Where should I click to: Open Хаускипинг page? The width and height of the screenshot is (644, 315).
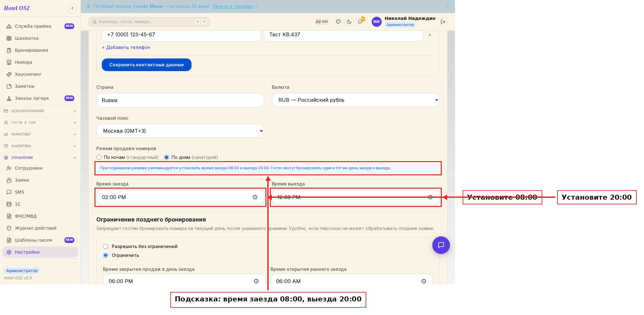40,74
